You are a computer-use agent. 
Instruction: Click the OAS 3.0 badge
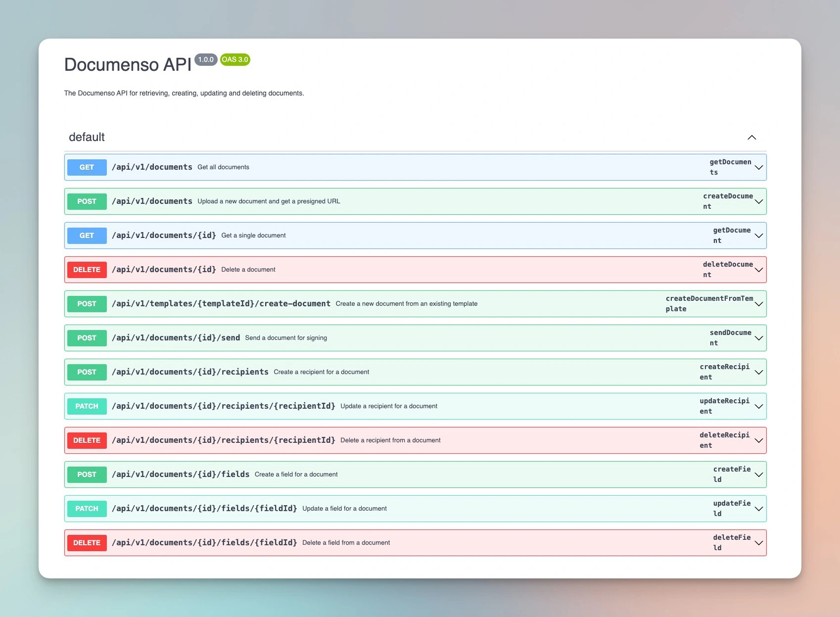click(x=235, y=60)
